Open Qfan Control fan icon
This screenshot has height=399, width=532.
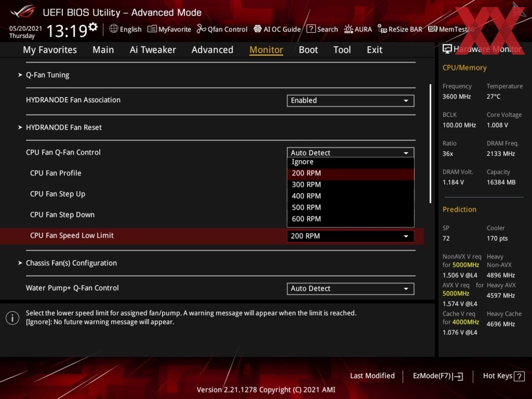(x=201, y=29)
